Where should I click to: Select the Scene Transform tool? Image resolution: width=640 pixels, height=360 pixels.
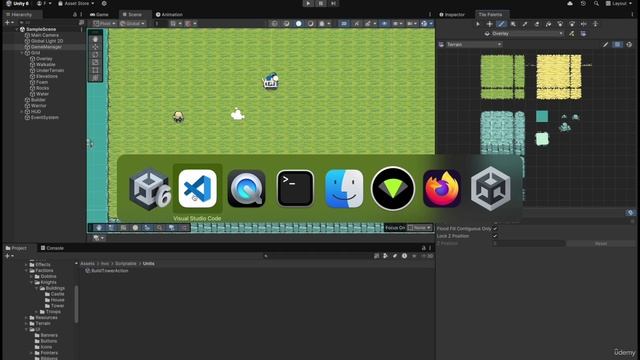(95, 78)
